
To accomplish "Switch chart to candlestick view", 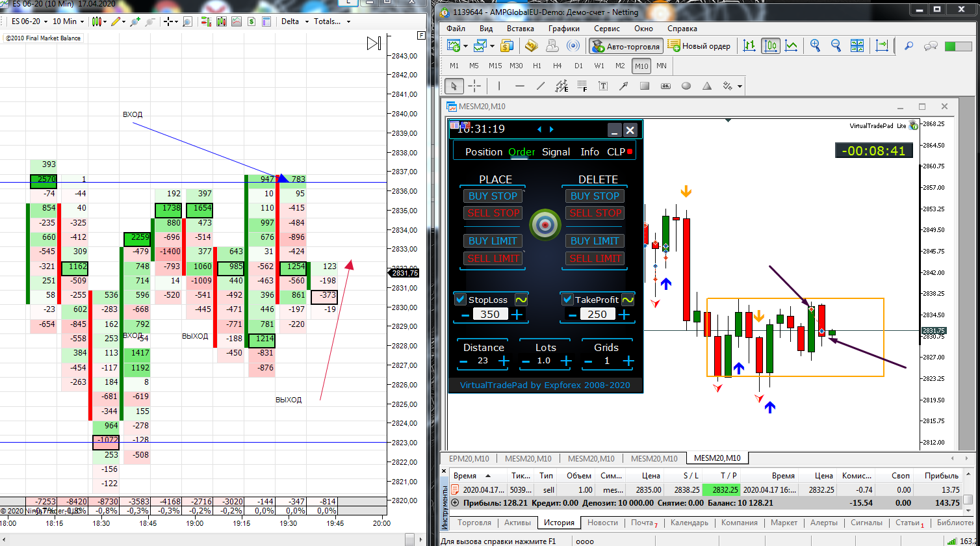I will 771,45.
